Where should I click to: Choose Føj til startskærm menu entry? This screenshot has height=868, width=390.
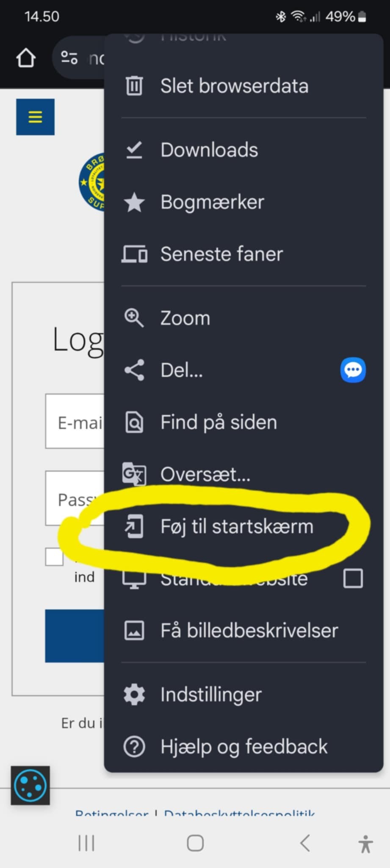[x=243, y=526]
